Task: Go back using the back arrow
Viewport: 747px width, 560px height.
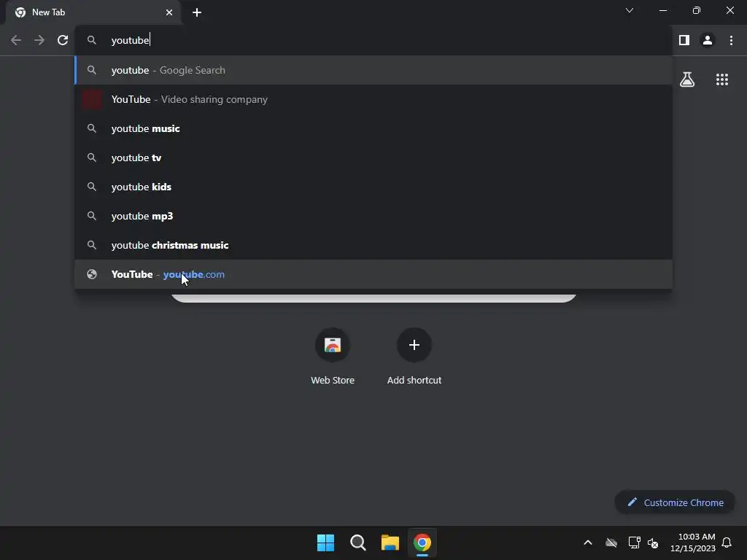Action: [x=16, y=41]
